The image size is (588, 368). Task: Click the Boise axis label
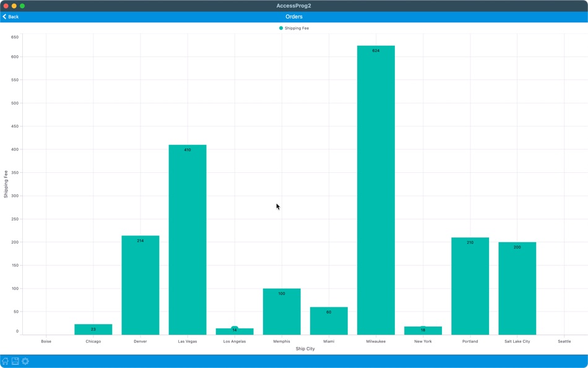click(46, 341)
